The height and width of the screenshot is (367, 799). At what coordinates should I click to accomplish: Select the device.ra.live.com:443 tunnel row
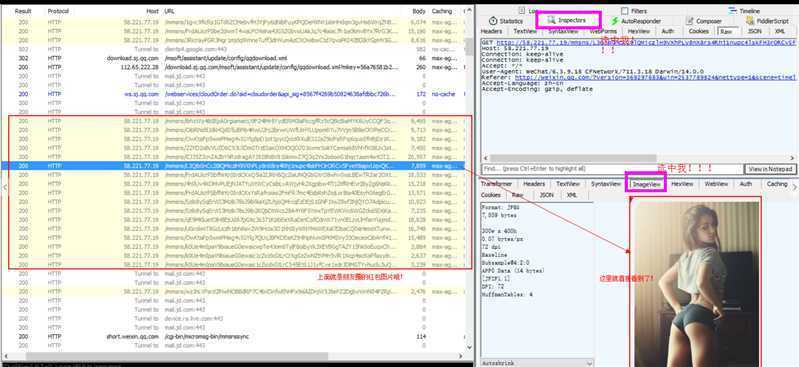point(234,319)
